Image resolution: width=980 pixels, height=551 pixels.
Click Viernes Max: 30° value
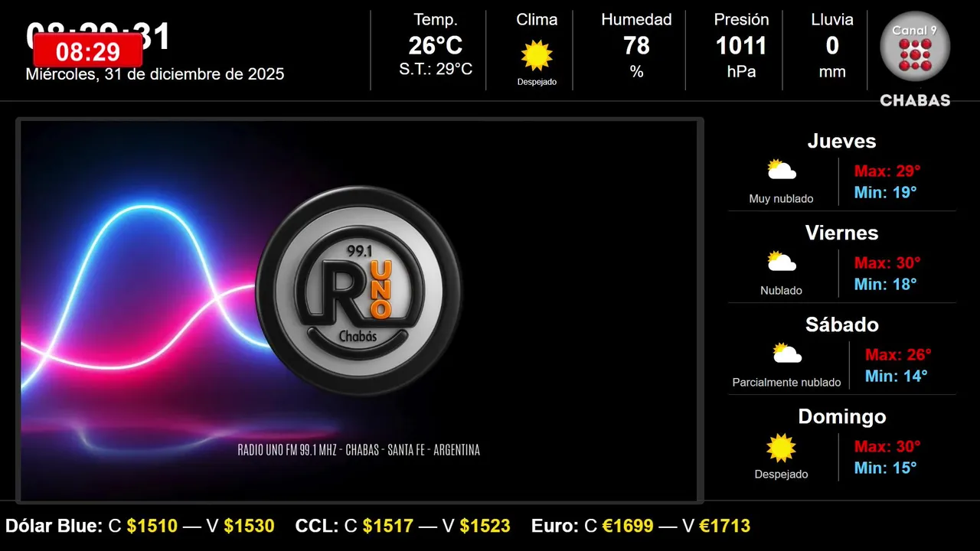[x=887, y=262]
